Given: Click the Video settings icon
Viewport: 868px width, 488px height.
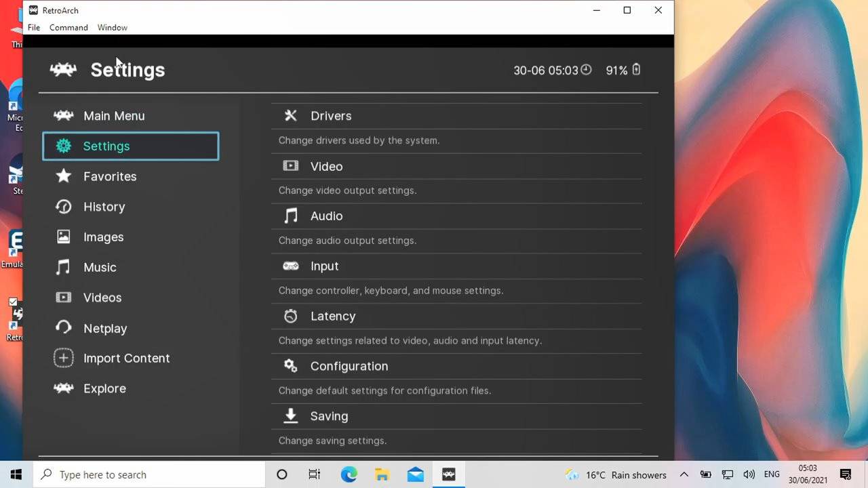Looking at the screenshot, I should [290, 165].
